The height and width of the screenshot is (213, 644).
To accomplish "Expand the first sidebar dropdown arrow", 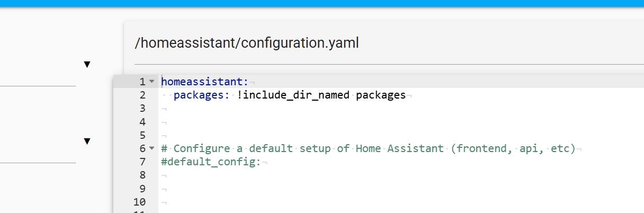I will click(x=87, y=65).
